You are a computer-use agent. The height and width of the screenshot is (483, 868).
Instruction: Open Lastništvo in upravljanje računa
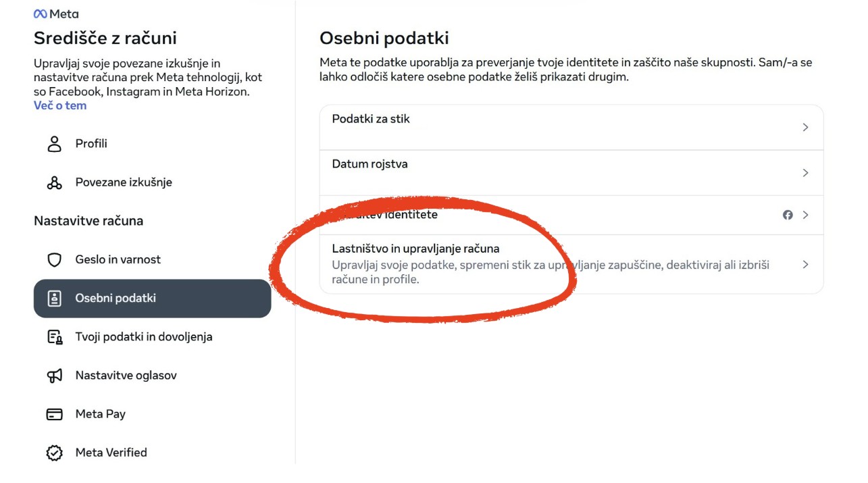pos(571,264)
